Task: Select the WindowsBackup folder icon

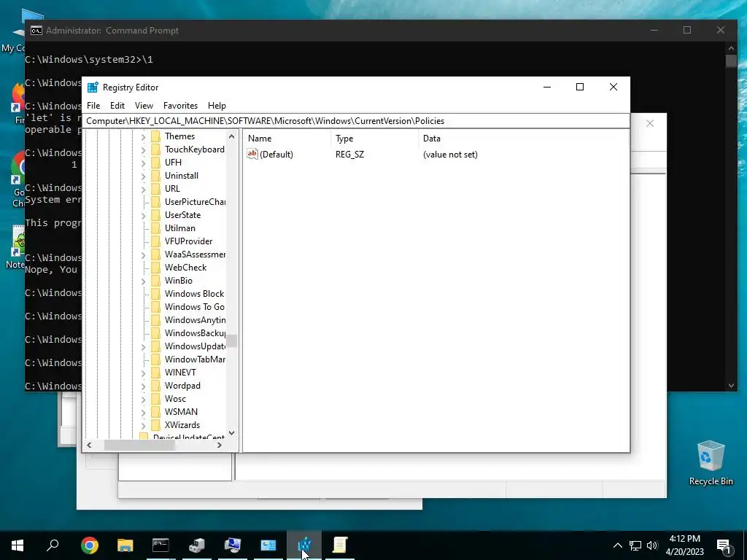Action: point(155,333)
